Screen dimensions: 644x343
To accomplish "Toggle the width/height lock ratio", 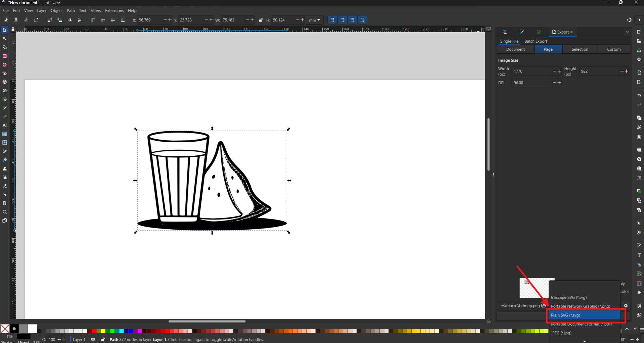I will click(x=261, y=20).
